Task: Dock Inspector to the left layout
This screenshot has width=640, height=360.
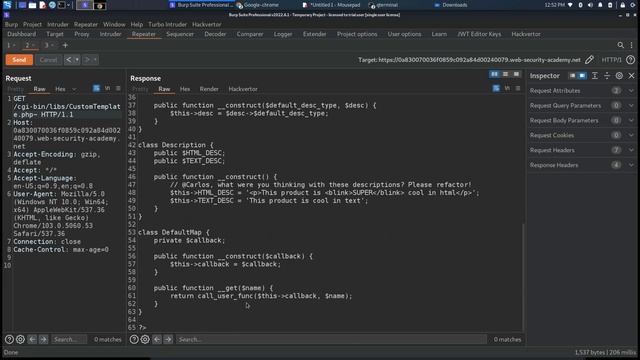Action: [x=572, y=76]
